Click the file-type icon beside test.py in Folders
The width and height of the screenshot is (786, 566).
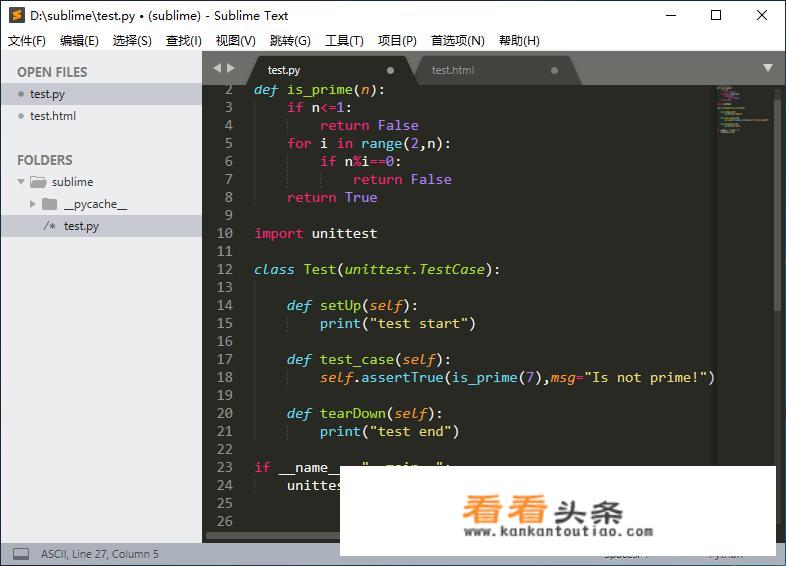pyautogui.click(x=49, y=226)
